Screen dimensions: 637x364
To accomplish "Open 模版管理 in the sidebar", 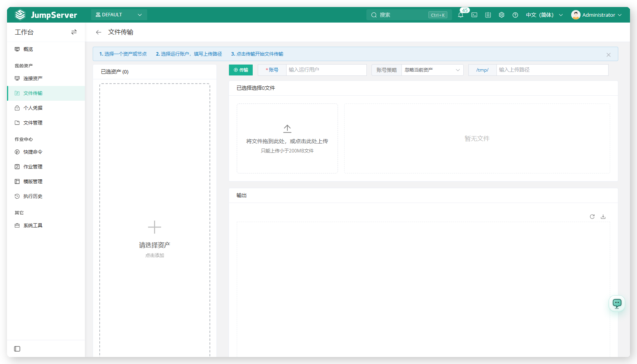I will click(x=46, y=182).
